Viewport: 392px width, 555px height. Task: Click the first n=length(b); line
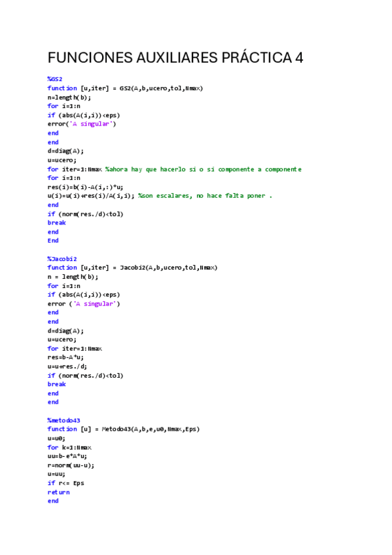point(69,98)
